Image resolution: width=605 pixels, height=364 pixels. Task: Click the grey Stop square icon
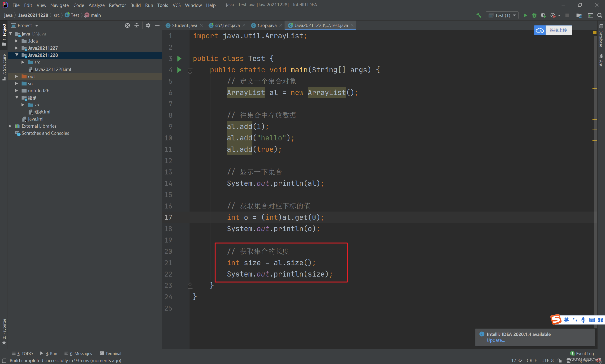coord(567,15)
